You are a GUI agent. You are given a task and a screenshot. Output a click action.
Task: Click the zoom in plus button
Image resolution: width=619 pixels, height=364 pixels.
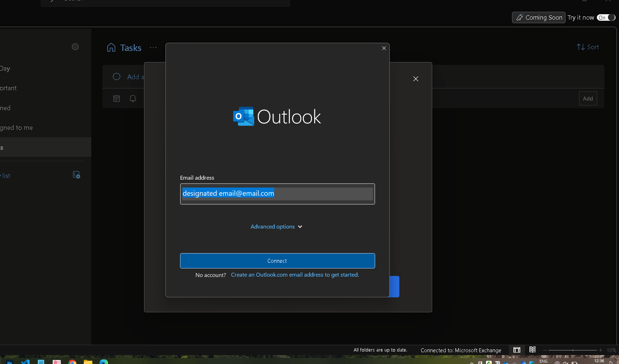point(600,350)
